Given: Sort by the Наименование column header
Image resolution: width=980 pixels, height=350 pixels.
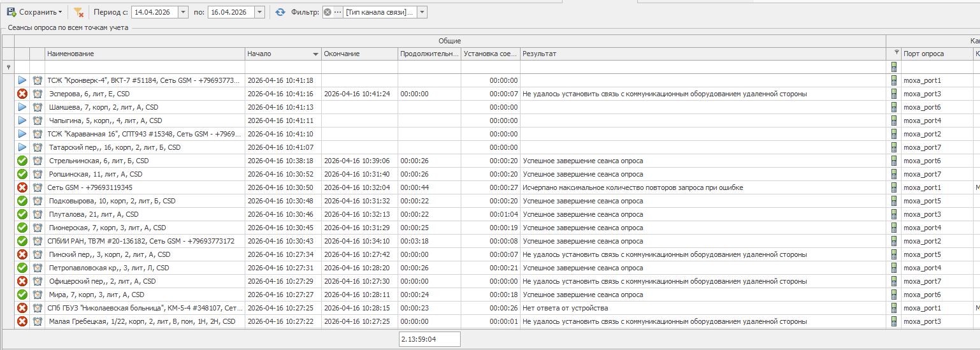Looking at the screenshot, I should pyautogui.click(x=144, y=54).
